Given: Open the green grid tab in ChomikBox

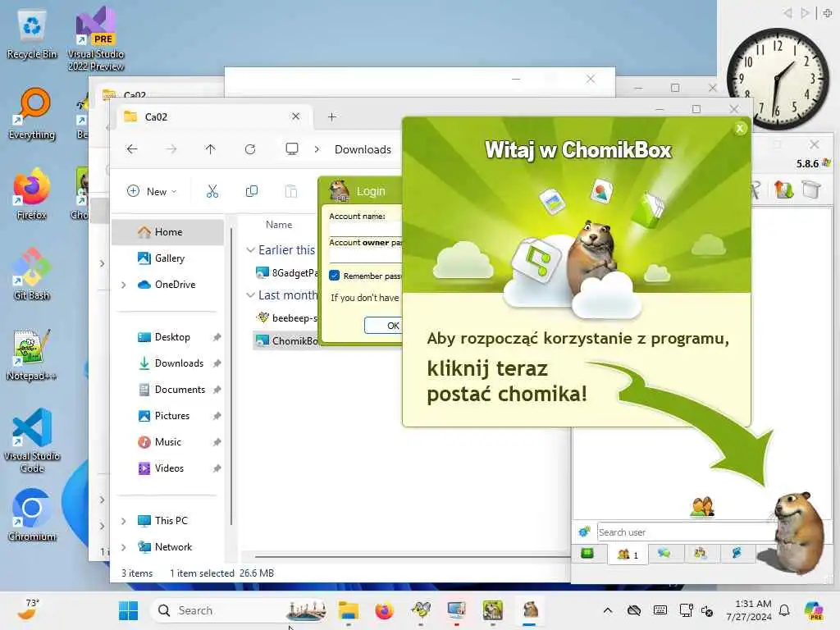Looking at the screenshot, I should (587, 554).
